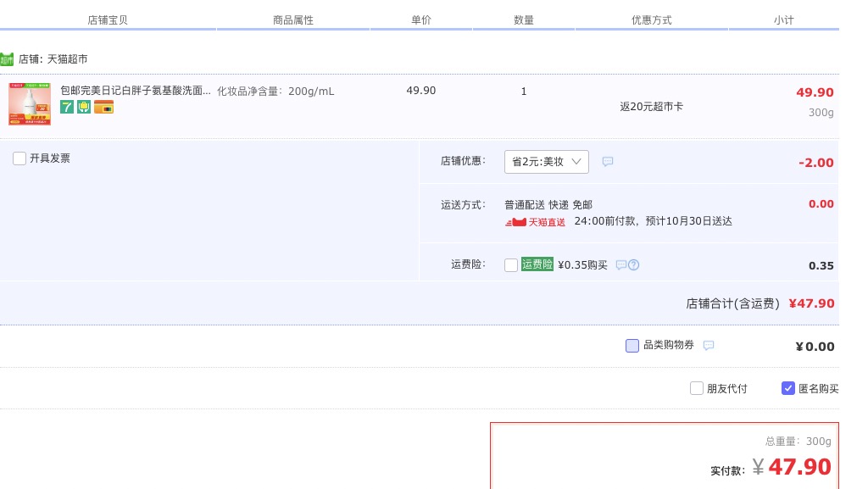
Task: Open product link 包邮完美日记白胖子氨基酸洗面
Action: 135,91
